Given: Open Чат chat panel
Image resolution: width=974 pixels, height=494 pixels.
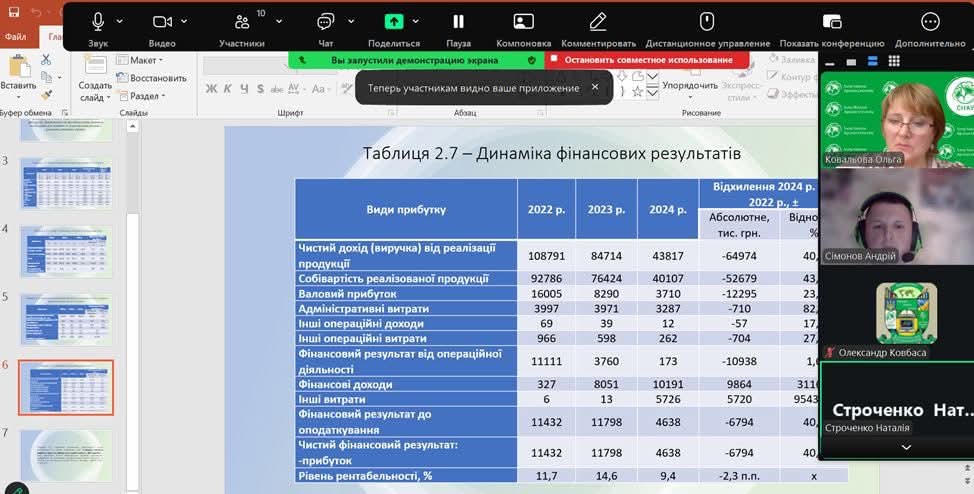Looking at the screenshot, I should tap(325, 21).
